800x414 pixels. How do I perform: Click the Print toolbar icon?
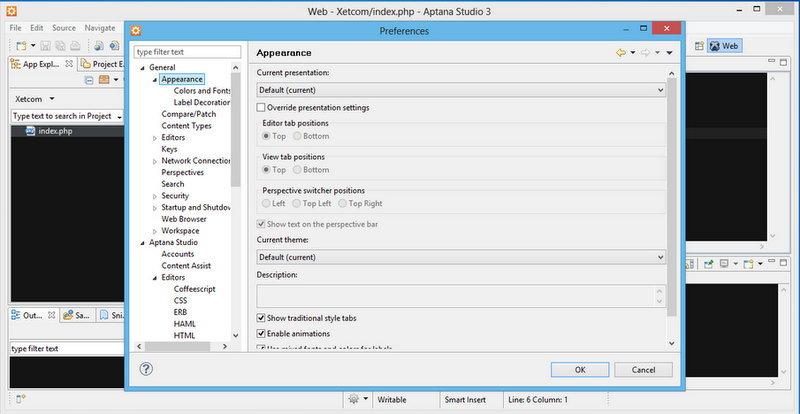pos(75,46)
